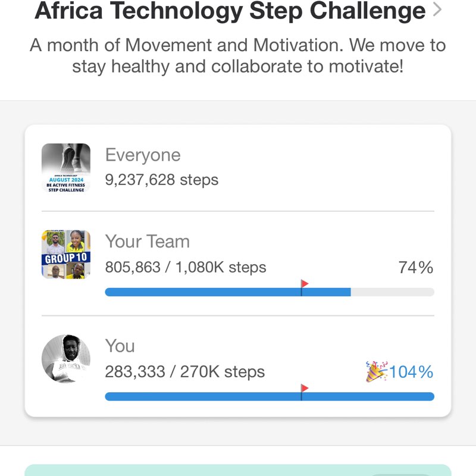The image size is (476, 476).
Task: Tap the 9,237,628 steps total
Action: point(162,180)
